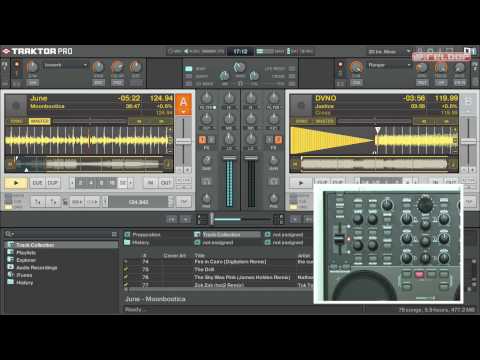Click master clock main knob
This screenshot has height=360, width=480.
pyautogui.click(x=239, y=67)
